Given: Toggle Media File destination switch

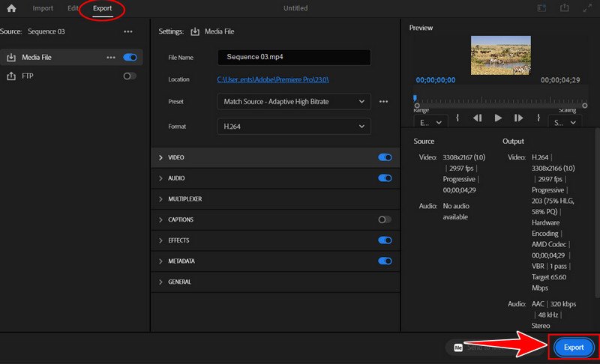Looking at the screenshot, I should point(130,57).
